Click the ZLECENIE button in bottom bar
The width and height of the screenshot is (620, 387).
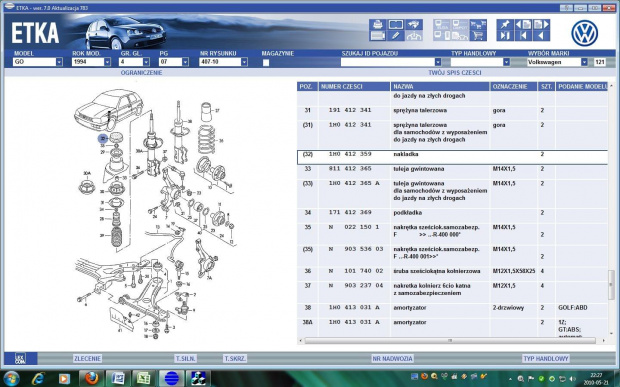87,359
